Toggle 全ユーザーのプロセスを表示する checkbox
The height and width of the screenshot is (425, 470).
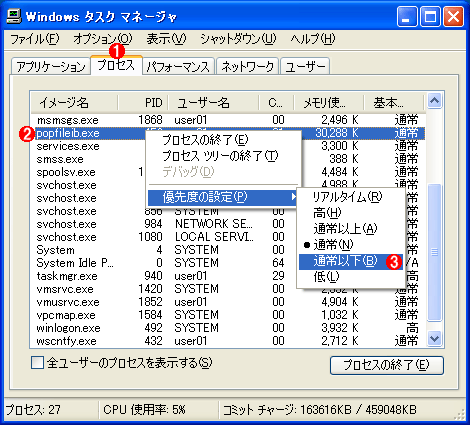coord(37,363)
